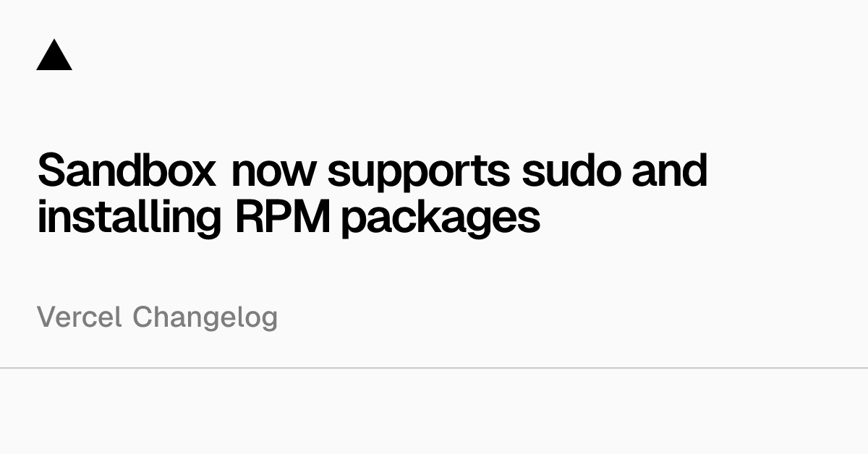Click the Vercel triangle logo
The width and height of the screenshot is (868, 454).
[x=54, y=56]
